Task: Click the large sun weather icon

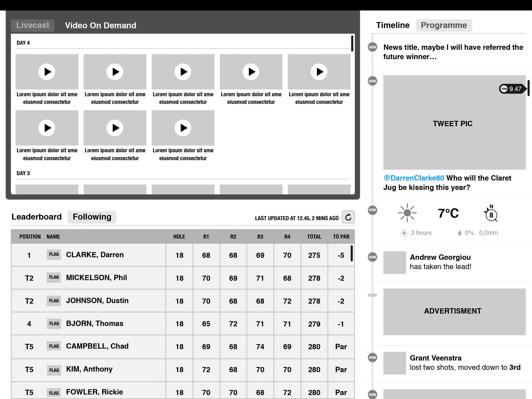Action: [x=407, y=213]
